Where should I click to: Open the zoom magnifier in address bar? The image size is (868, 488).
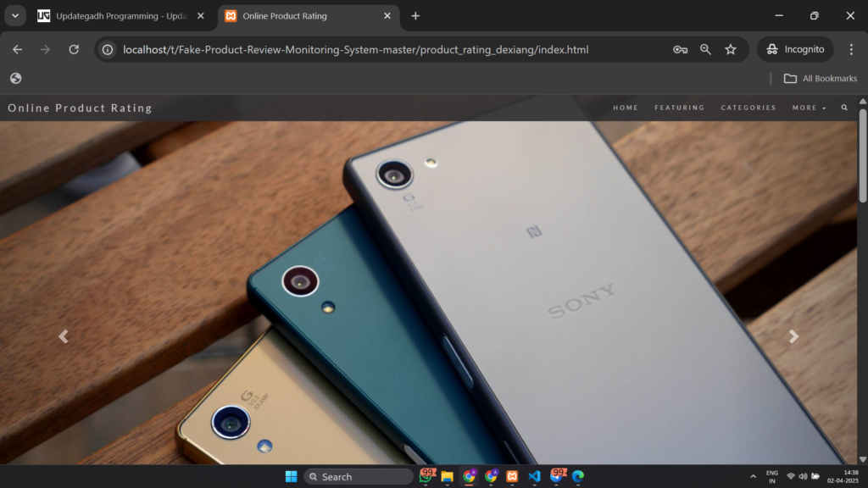(x=705, y=50)
